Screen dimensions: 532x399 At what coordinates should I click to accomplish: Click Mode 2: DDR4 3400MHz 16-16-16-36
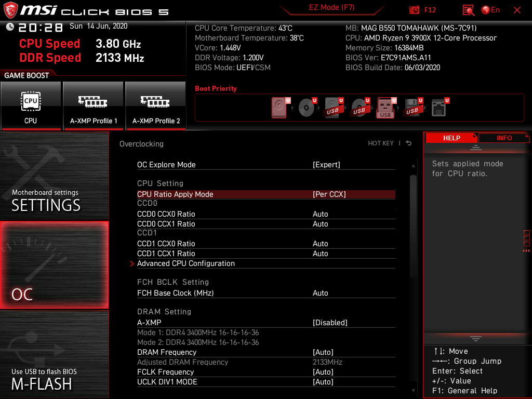[198, 342]
